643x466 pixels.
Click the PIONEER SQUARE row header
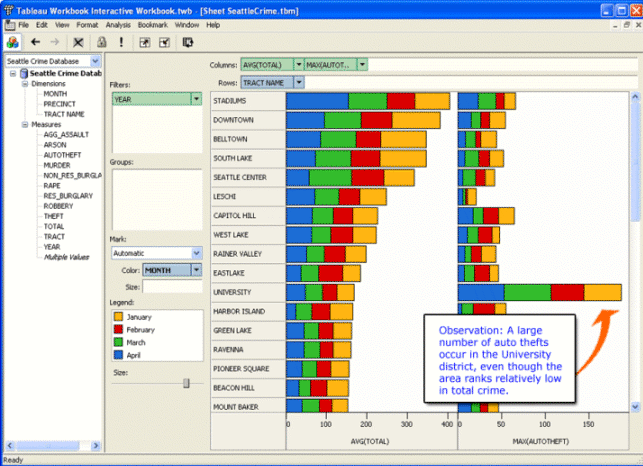[x=249, y=368]
